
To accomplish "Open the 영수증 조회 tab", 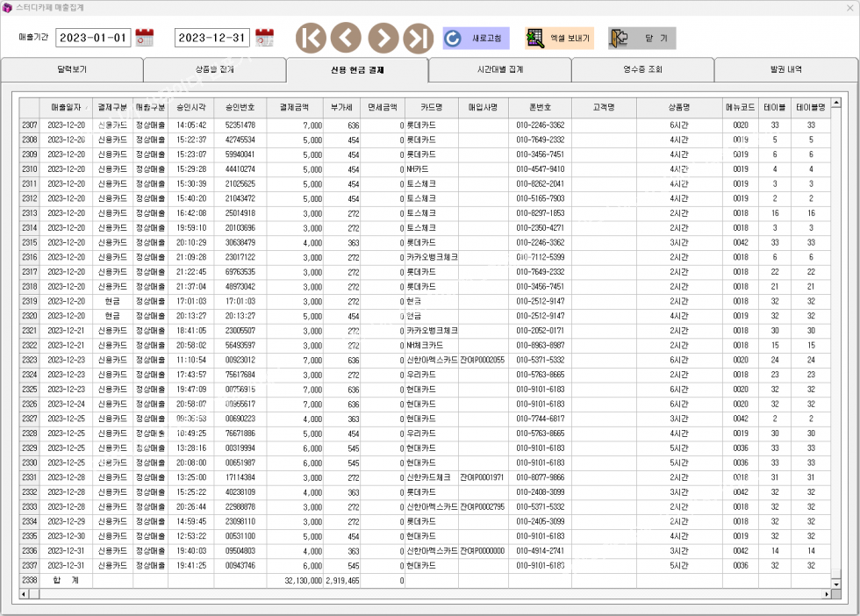I will (642, 69).
